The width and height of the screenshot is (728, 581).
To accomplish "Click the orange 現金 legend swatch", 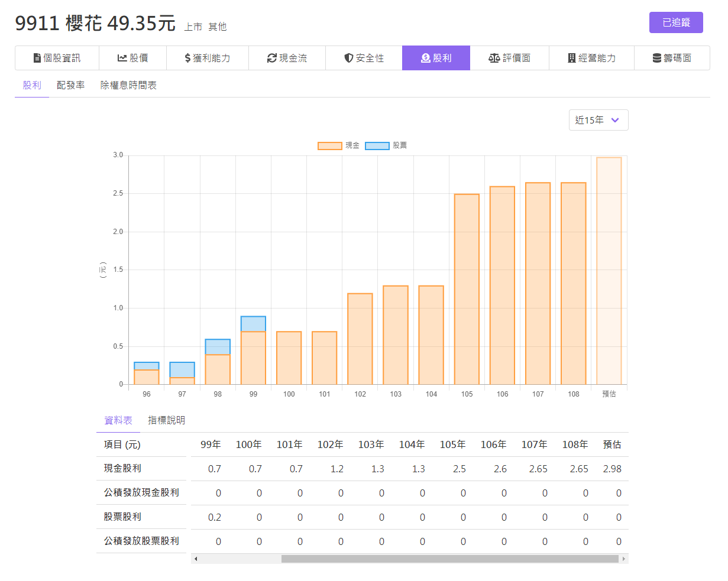I will pos(330,145).
